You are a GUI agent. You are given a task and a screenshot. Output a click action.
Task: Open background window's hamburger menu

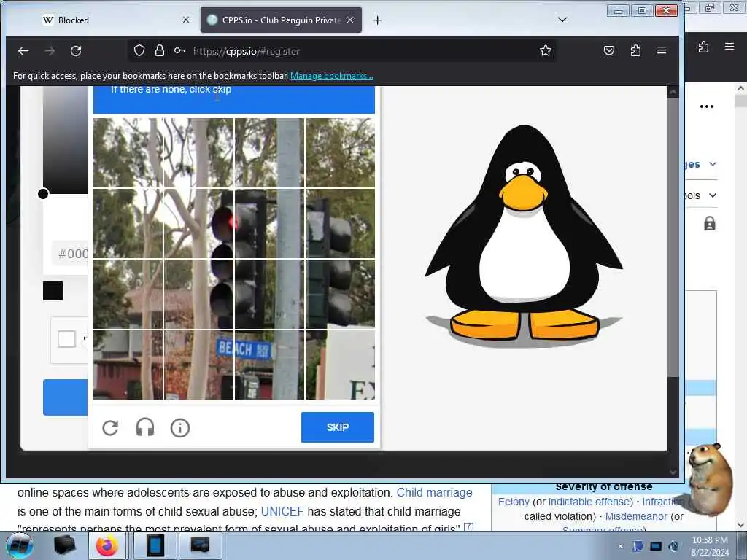click(x=729, y=46)
